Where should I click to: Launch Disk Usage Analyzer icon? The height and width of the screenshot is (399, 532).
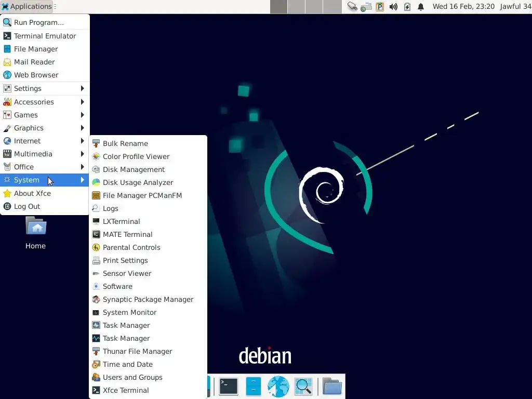pyautogui.click(x=96, y=182)
